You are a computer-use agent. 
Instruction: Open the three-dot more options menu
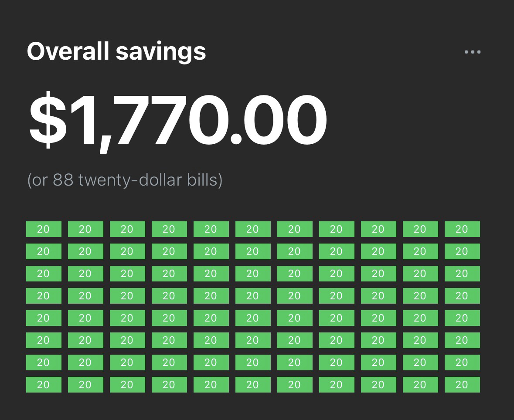(473, 52)
